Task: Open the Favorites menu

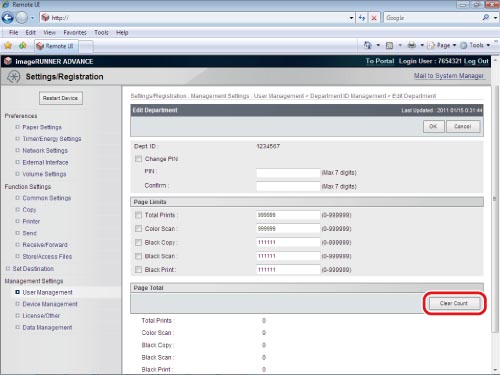Action: [75, 33]
